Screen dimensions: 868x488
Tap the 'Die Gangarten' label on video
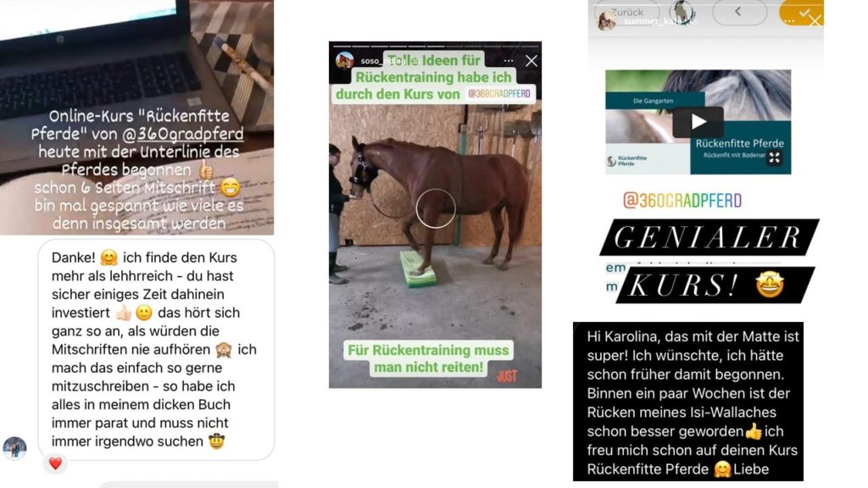(x=654, y=101)
